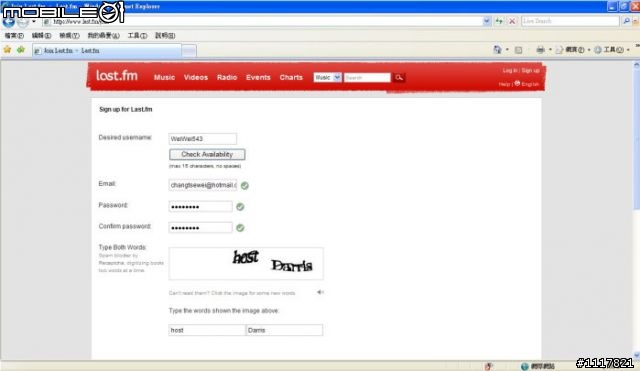This screenshot has height=371, width=640.
Task: Click the refresh page icon
Action: (x=499, y=21)
